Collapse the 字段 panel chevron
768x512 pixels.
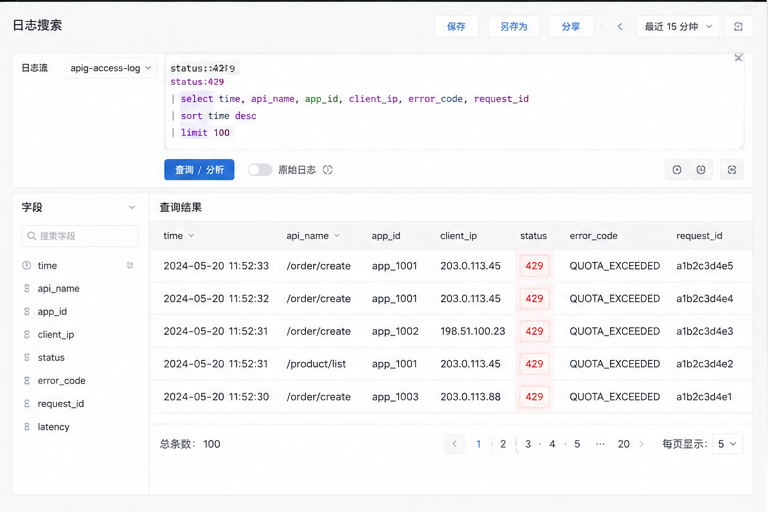click(x=132, y=207)
